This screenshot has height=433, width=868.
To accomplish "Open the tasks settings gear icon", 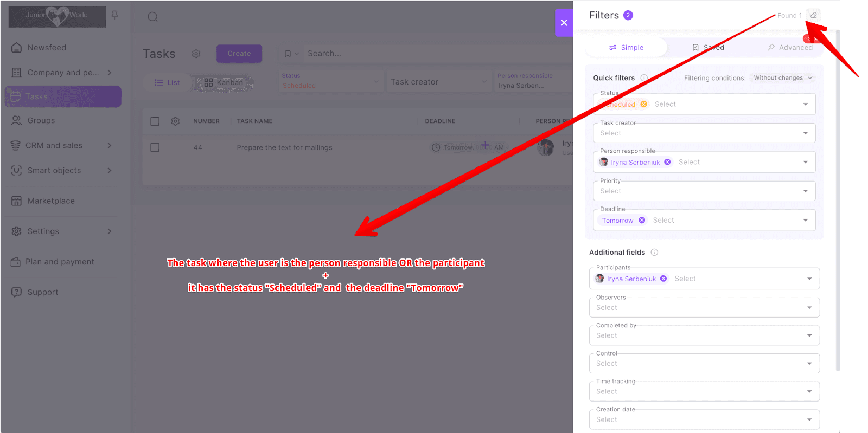I will coord(196,54).
